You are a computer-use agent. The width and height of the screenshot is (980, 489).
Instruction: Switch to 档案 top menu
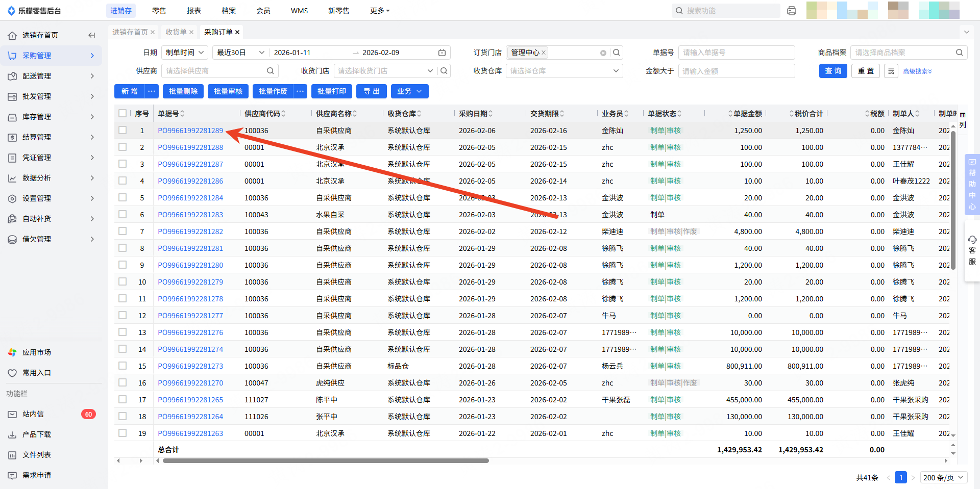tap(229, 11)
